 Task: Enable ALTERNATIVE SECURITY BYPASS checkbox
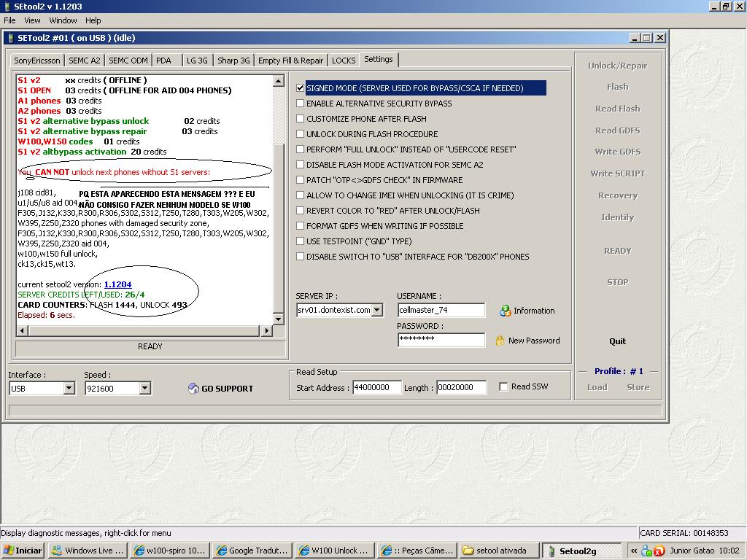pos(300,104)
